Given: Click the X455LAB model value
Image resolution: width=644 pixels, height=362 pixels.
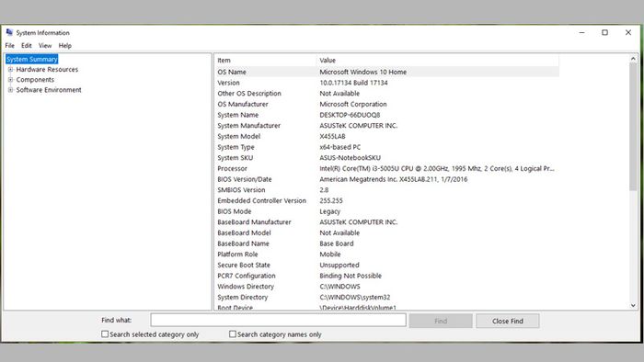Looking at the screenshot, I should pyautogui.click(x=333, y=136).
